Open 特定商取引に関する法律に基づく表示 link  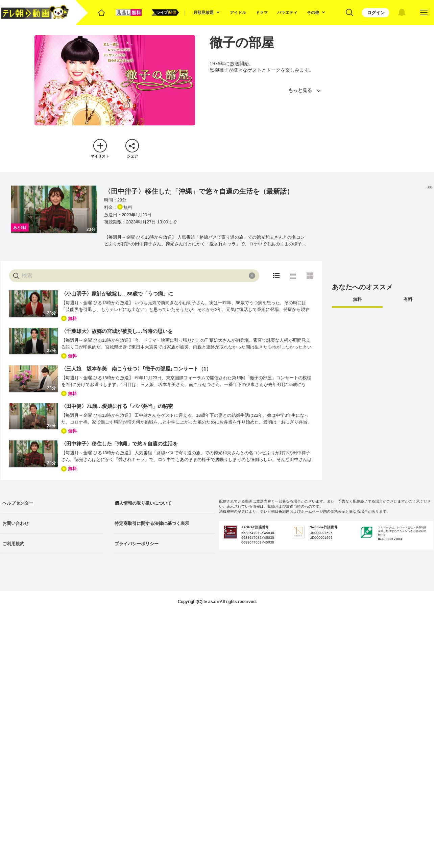tap(152, 524)
